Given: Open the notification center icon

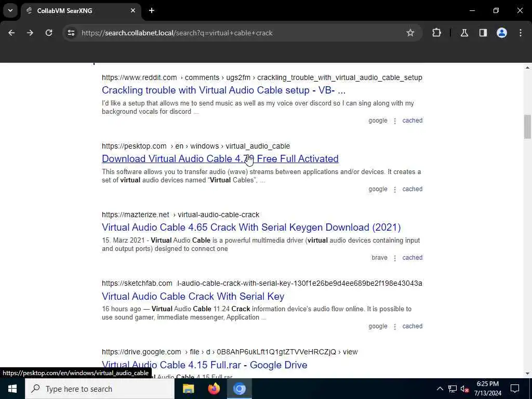Looking at the screenshot, I should pyautogui.click(x=515, y=389).
